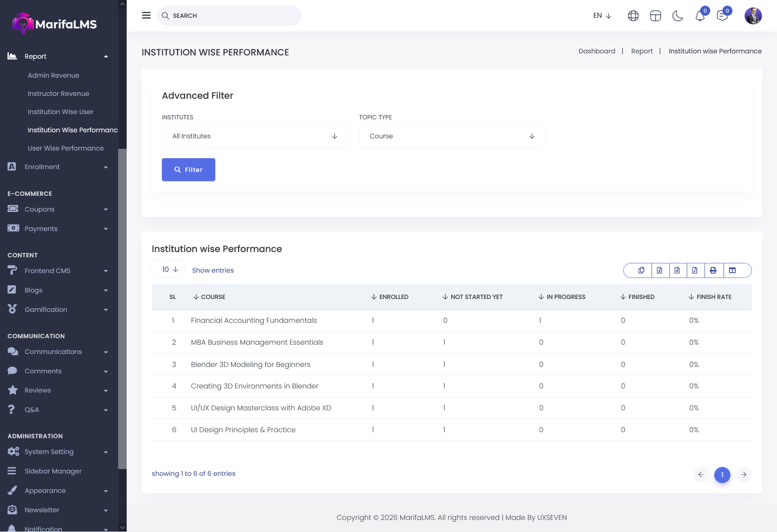The height and width of the screenshot is (532, 777).
Task: Toggle dark mode with the moon icon
Action: (x=677, y=16)
